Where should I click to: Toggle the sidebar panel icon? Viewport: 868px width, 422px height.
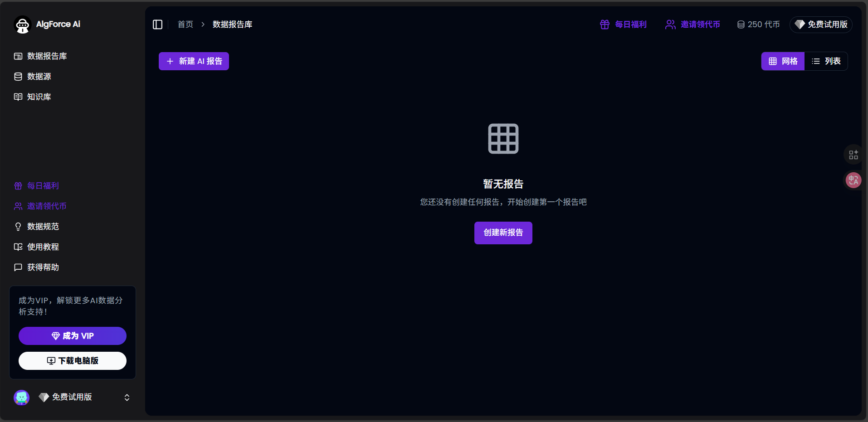(157, 24)
